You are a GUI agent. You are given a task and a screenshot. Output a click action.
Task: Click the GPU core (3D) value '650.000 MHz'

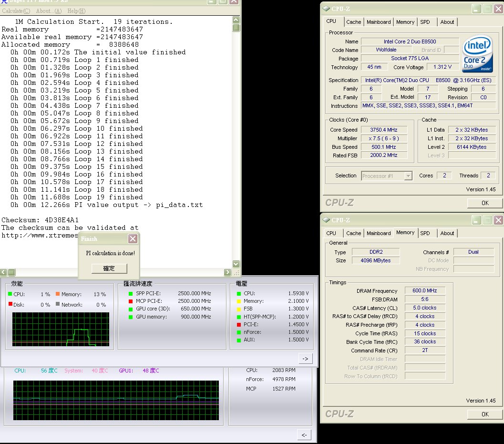click(196, 309)
